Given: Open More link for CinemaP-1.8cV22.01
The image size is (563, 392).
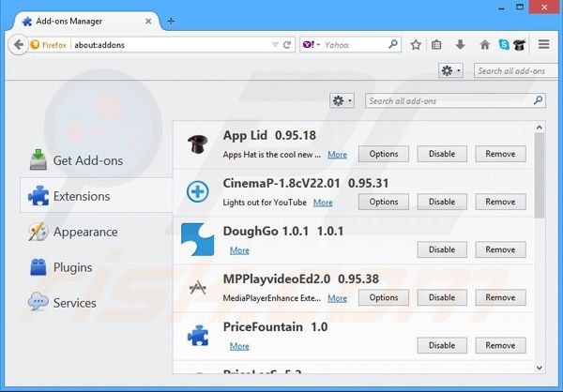Looking at the screenshot, I should [x=323, y=203].
